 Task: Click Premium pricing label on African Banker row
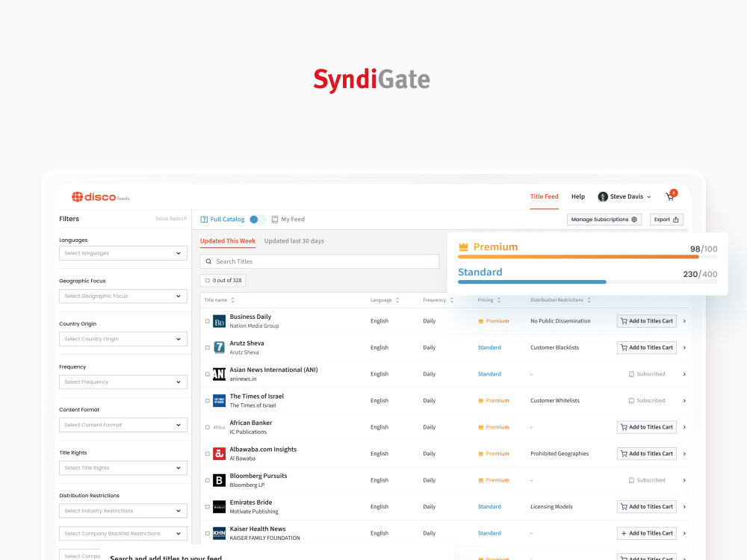point(494,427)
